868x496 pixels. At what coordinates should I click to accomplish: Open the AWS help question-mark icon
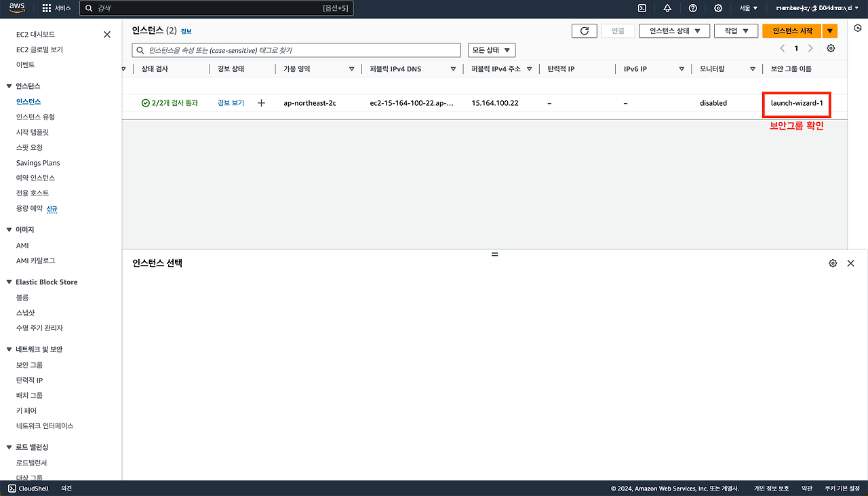coord(692,7)
